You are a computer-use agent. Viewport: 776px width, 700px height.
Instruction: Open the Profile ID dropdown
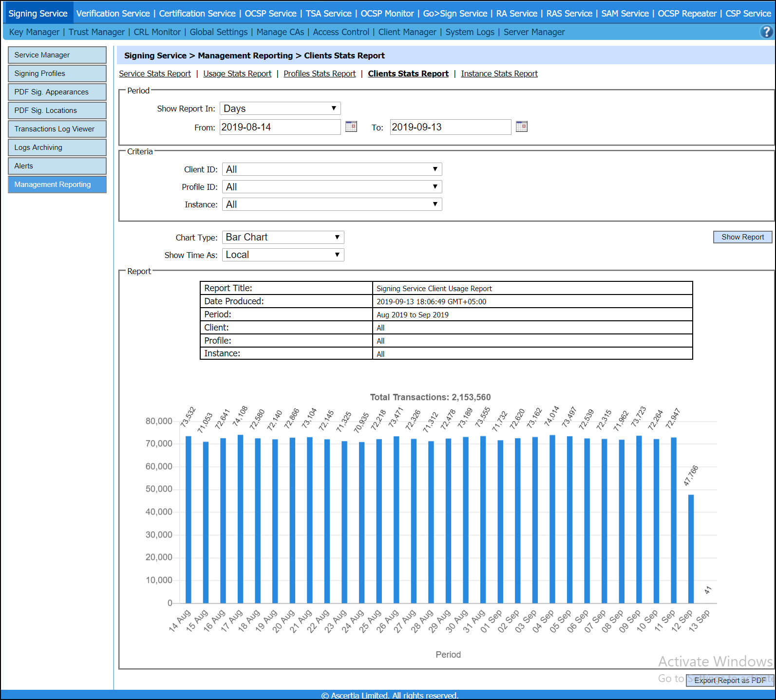point(332,187)
